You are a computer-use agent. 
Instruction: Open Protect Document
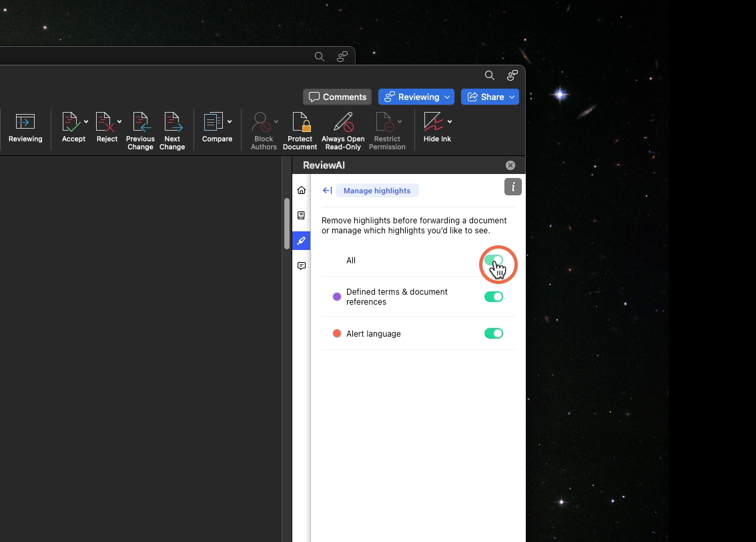[300, 131]
